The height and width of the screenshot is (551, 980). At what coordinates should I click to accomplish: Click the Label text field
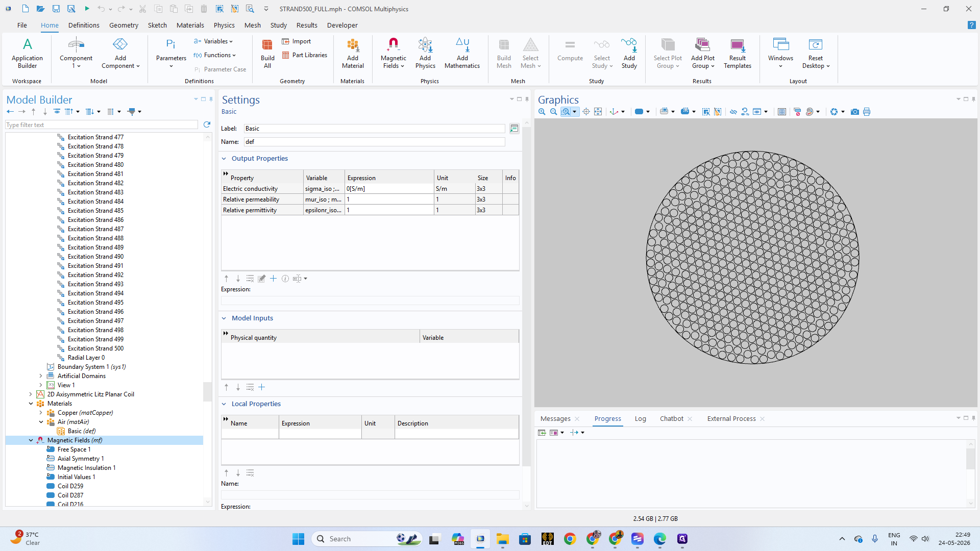375,129
